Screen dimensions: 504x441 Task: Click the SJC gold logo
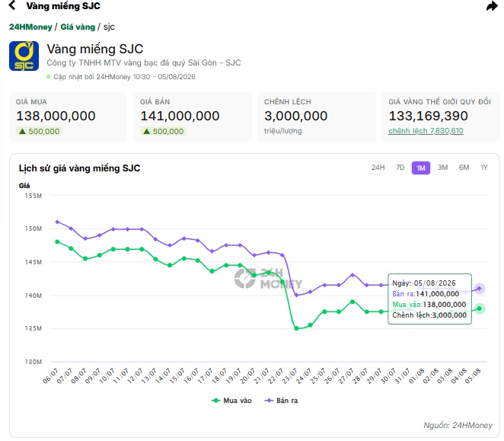(x=24, y=56)
